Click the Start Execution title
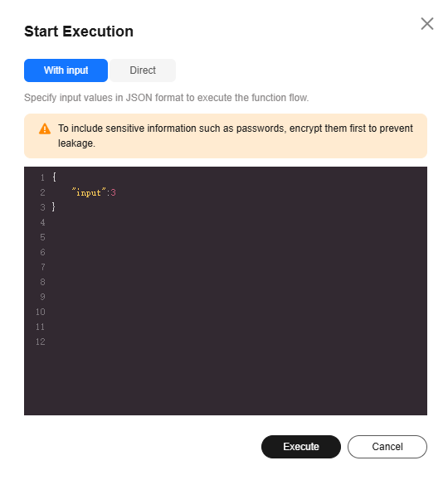 tap(79, 32)
